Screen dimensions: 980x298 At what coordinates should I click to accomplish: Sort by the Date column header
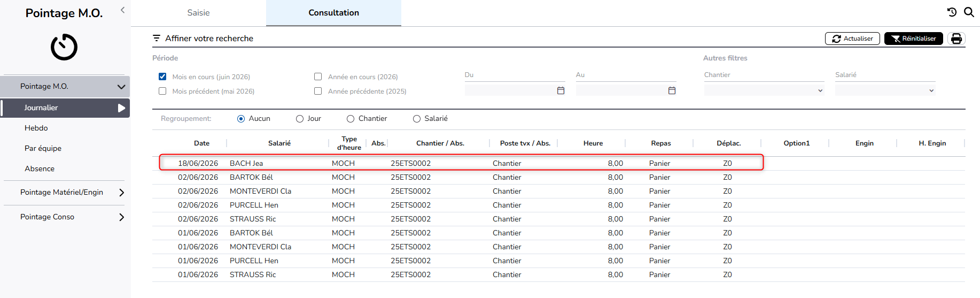tap(201, 143)
